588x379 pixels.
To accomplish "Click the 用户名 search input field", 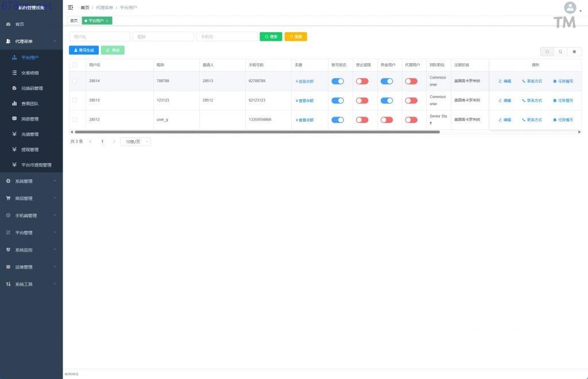I will point(99,36).
